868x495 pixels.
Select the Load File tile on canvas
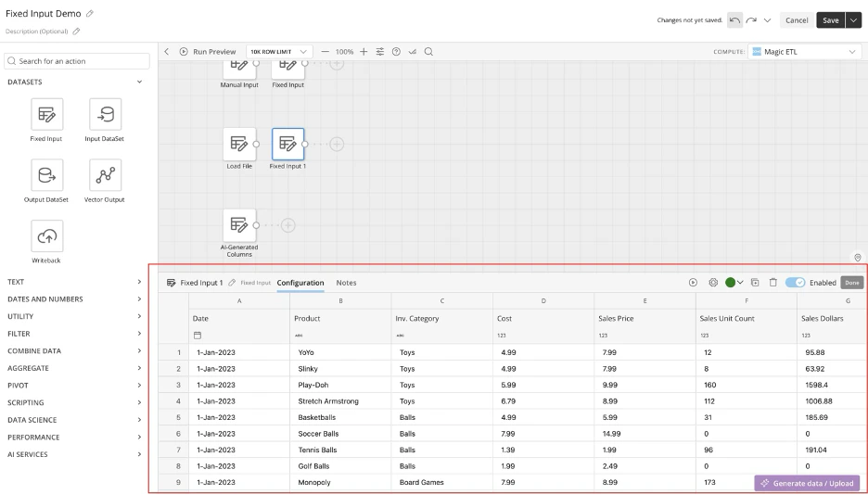pyautogui.click(x=239, y=145)
